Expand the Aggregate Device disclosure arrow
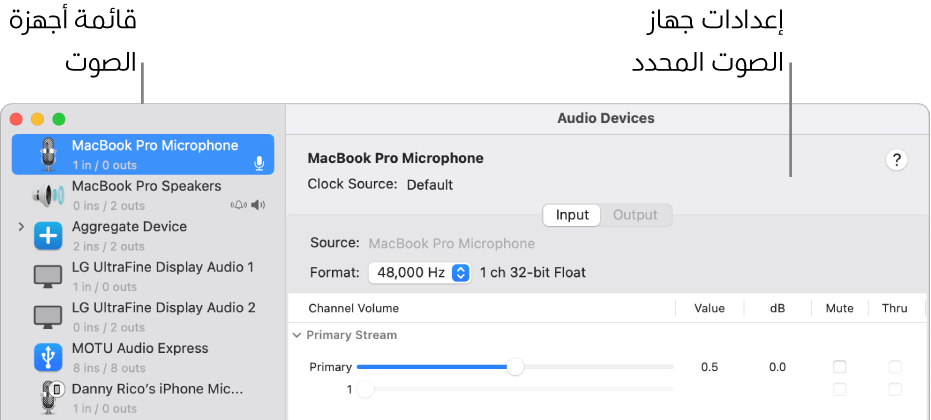931x420 pixels. (x=21, y=228)
